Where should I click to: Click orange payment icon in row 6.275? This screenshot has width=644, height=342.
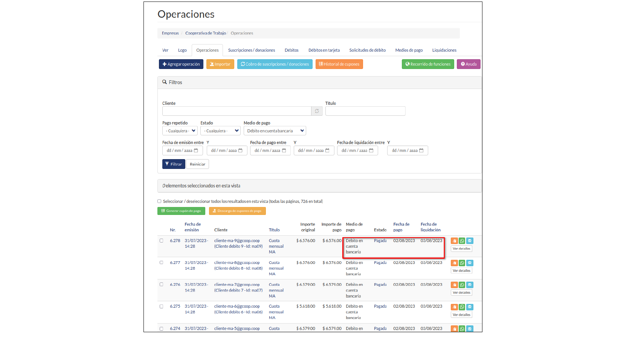(454, 307)
